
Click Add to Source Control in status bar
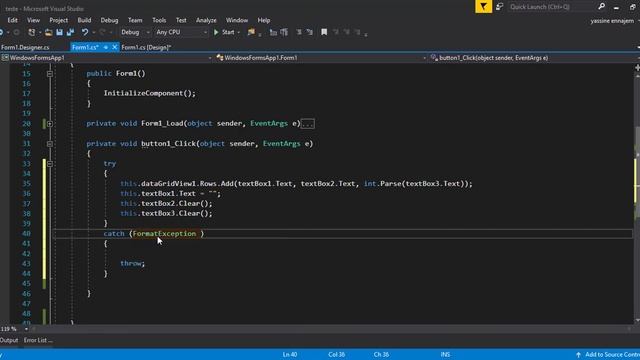(x=608, y=355)
